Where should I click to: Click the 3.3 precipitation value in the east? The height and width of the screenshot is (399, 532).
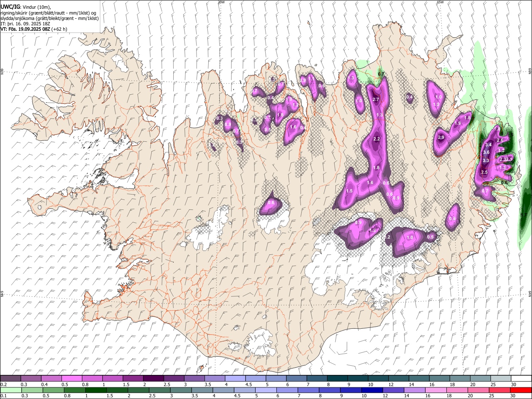click(x=485, y=160)
